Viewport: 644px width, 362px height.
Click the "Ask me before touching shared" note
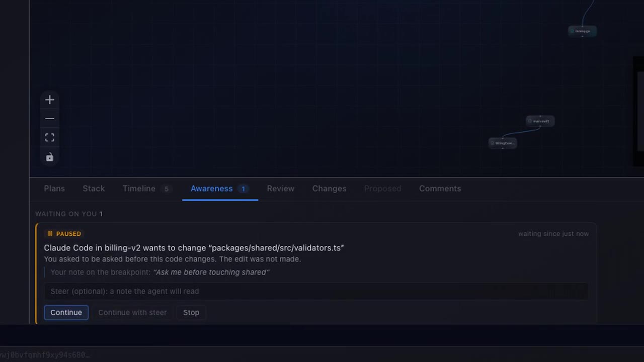211,272
